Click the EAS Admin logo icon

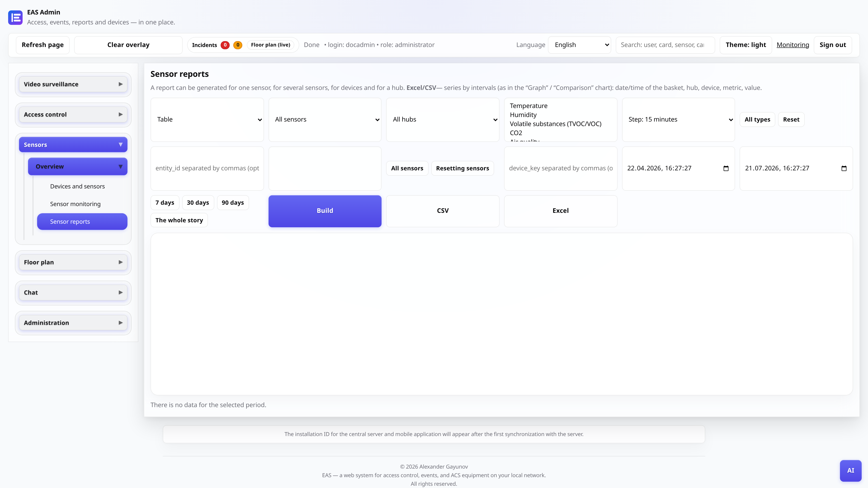(x=15, y=18)
